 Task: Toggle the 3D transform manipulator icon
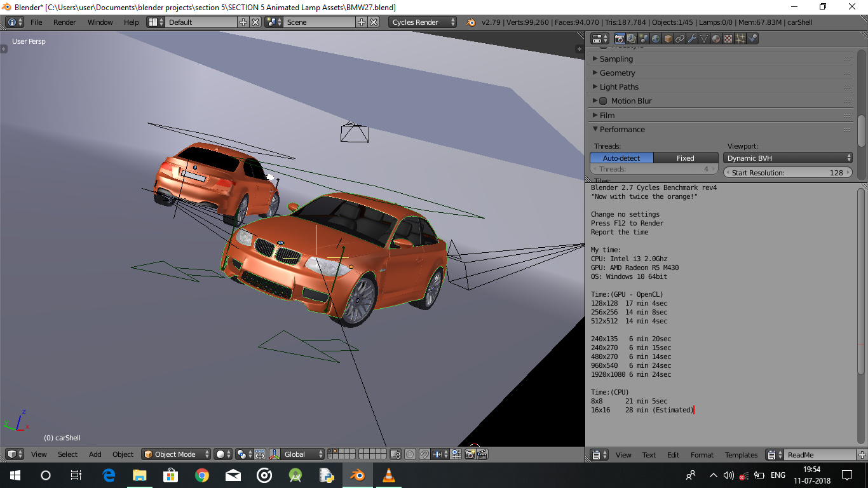[x=275, y=454]
